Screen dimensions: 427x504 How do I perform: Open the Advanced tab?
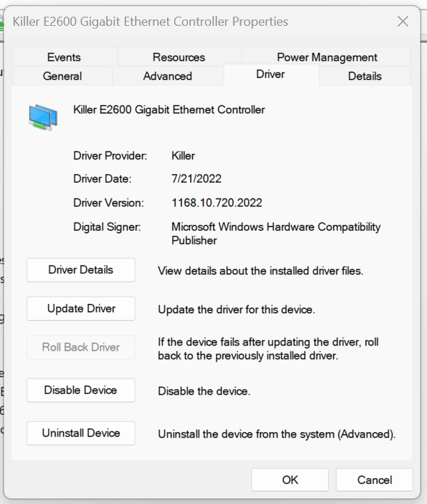[168, 76]
